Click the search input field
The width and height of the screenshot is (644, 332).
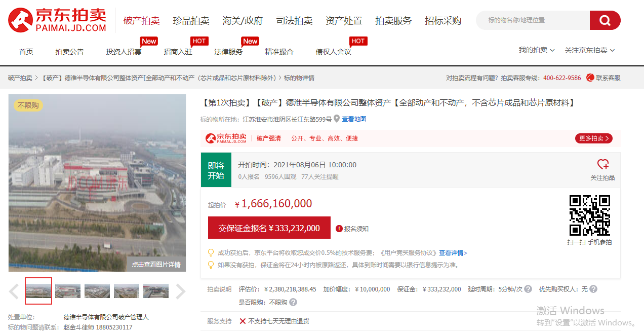tap(533, 20)
